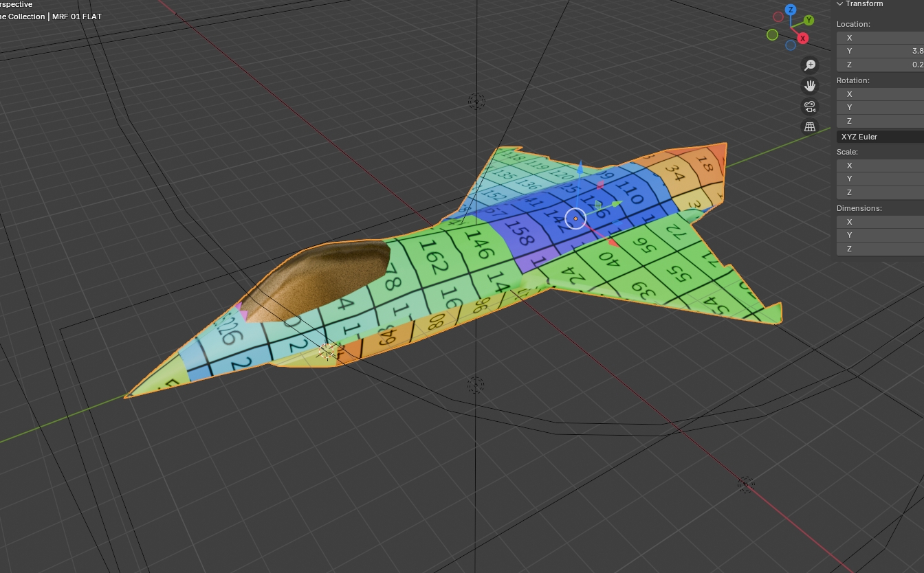Image resolution: width=924 pixels, height=573 pixels.
Task: Switch perspective/orthographic with the grid icon
Action: coord(810,127)
